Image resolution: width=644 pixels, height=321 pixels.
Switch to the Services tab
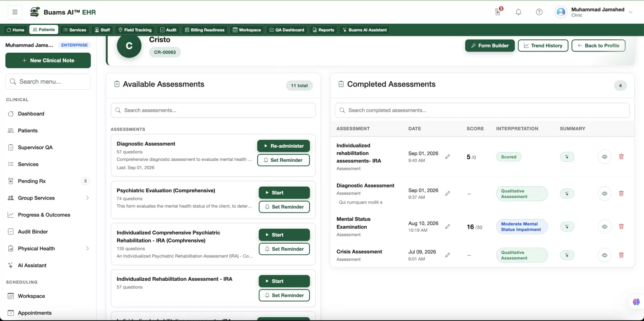click(75, 30)
